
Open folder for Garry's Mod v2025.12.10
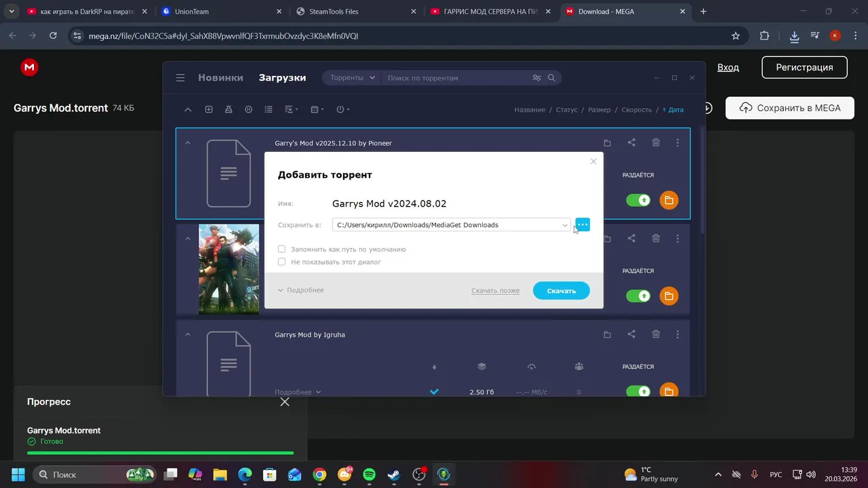[607, 143]
